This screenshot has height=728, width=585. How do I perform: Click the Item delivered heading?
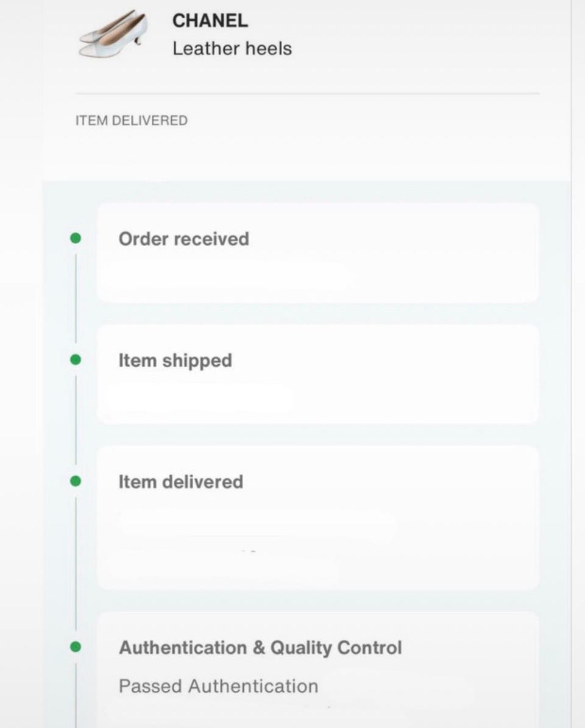180,481
